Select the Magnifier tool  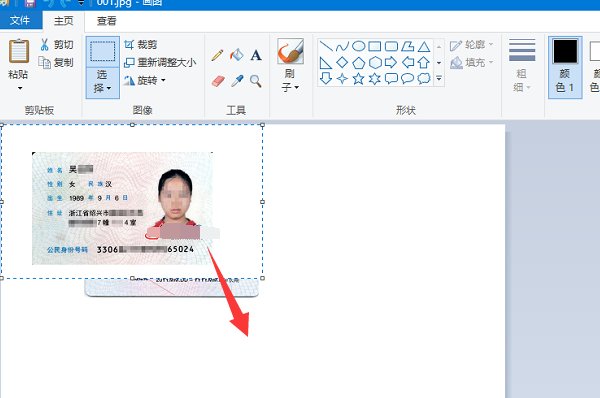pyautogui.click(x=256, y=81)
